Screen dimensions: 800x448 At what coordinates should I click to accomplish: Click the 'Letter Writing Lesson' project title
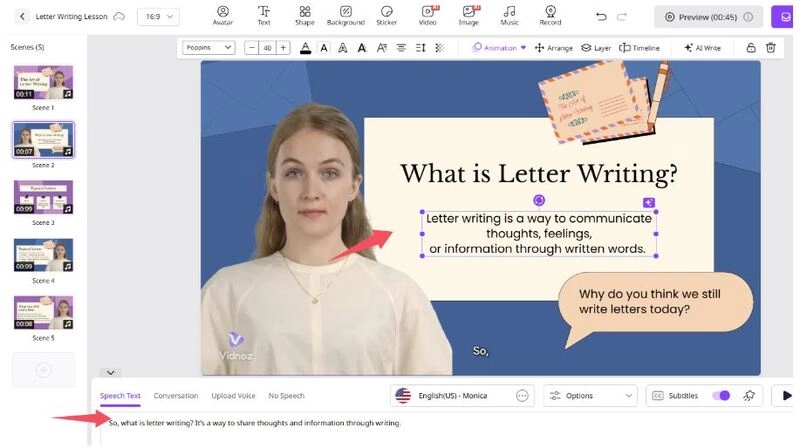[71, 16]
